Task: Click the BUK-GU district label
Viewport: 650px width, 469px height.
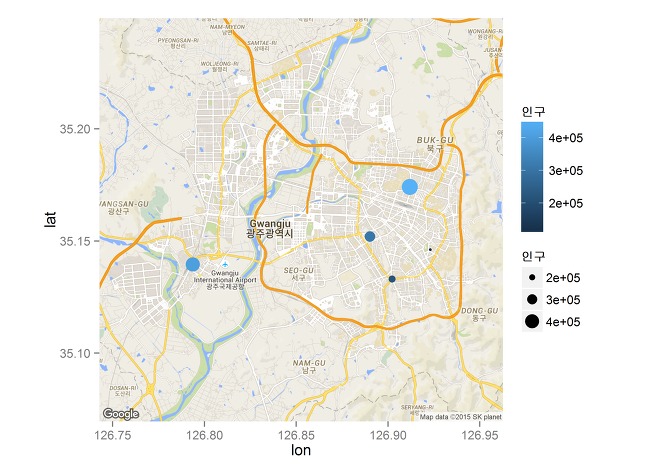Action: [435, 144]
